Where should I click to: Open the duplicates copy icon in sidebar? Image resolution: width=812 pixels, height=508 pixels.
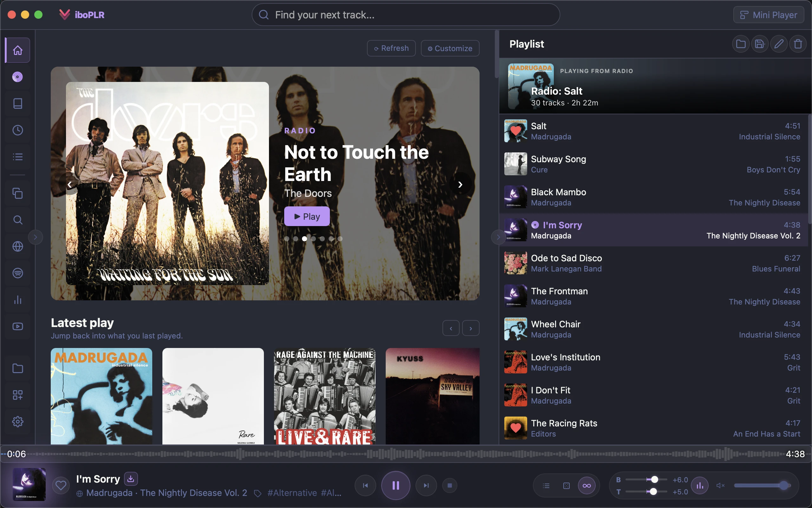click(x=18, y=193)
